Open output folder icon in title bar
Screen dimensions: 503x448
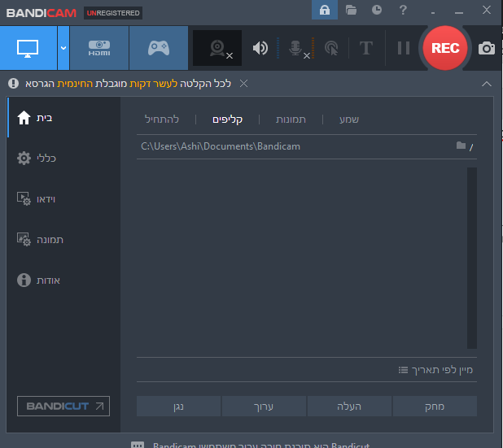[x=351, y=10]
